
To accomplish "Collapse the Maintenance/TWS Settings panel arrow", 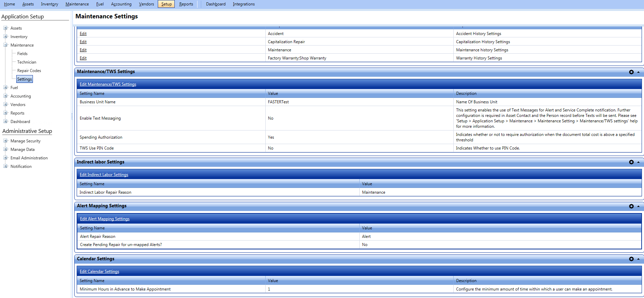I will pyautogui.click(x=638, y=72).
